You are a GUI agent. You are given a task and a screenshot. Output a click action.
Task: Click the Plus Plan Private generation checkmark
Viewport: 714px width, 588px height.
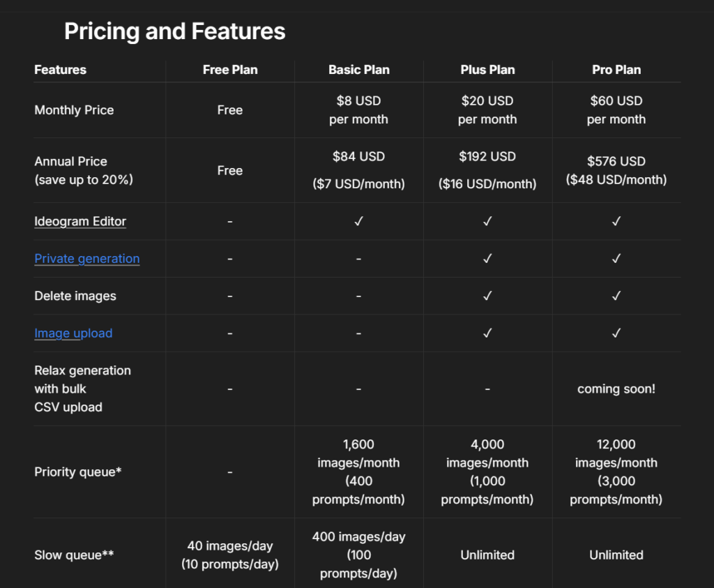[487, 258]
